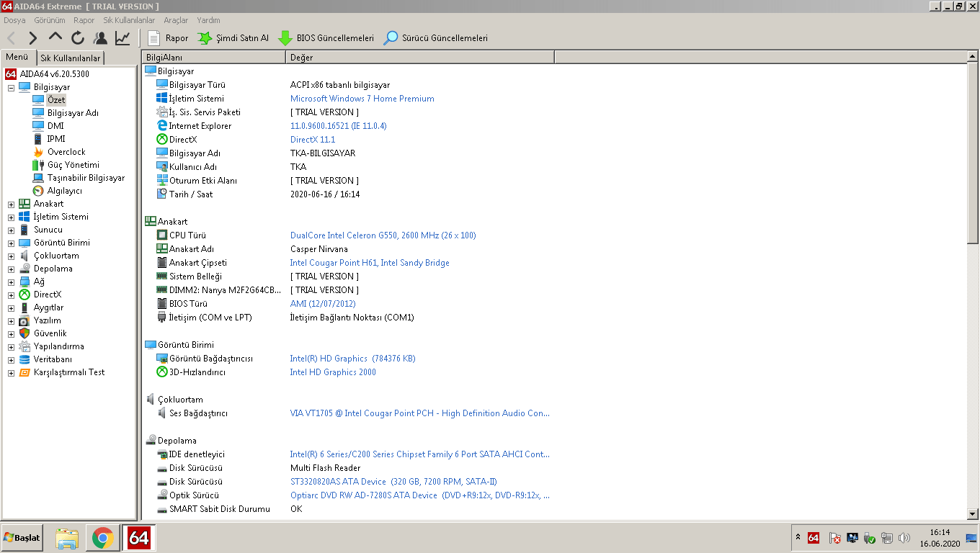Open Intel Cougar Point H61 chipset link
Image resolution: width=980 pixels, height=553 pixels.
point(370,263)
